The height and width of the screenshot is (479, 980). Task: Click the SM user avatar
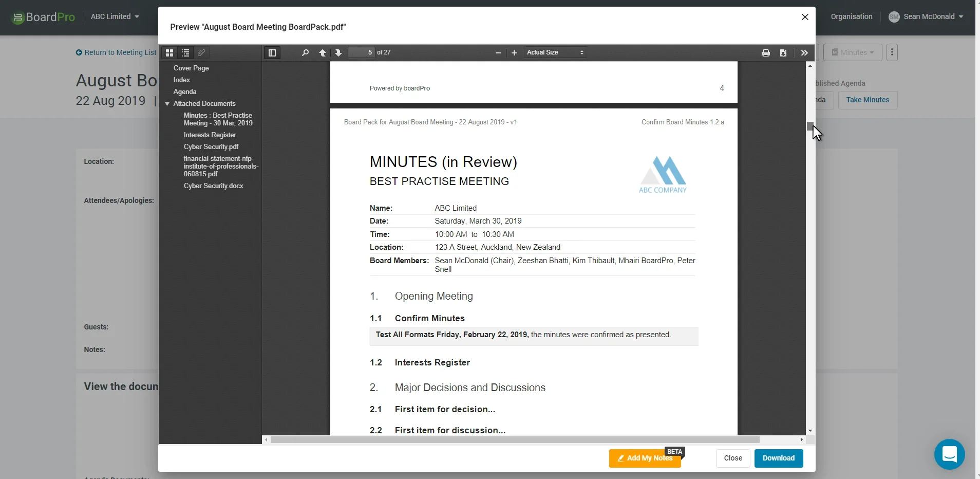point(894,17)
